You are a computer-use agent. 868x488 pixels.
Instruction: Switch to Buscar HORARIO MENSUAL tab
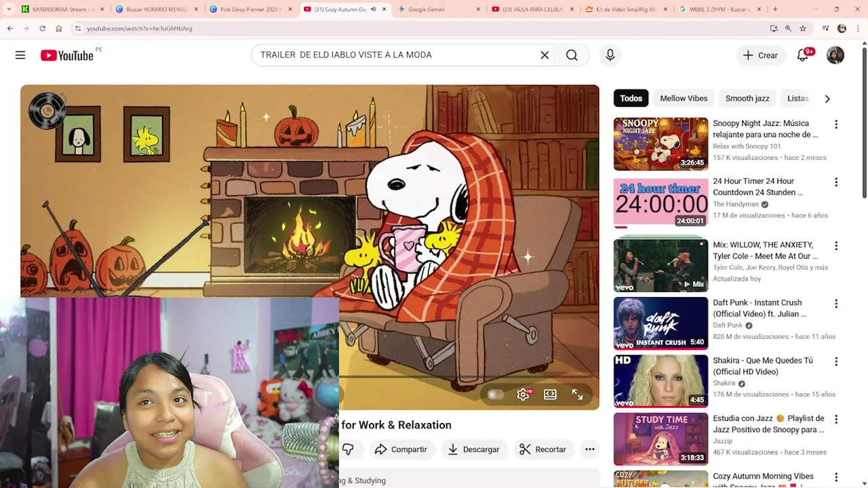point(155,9)
